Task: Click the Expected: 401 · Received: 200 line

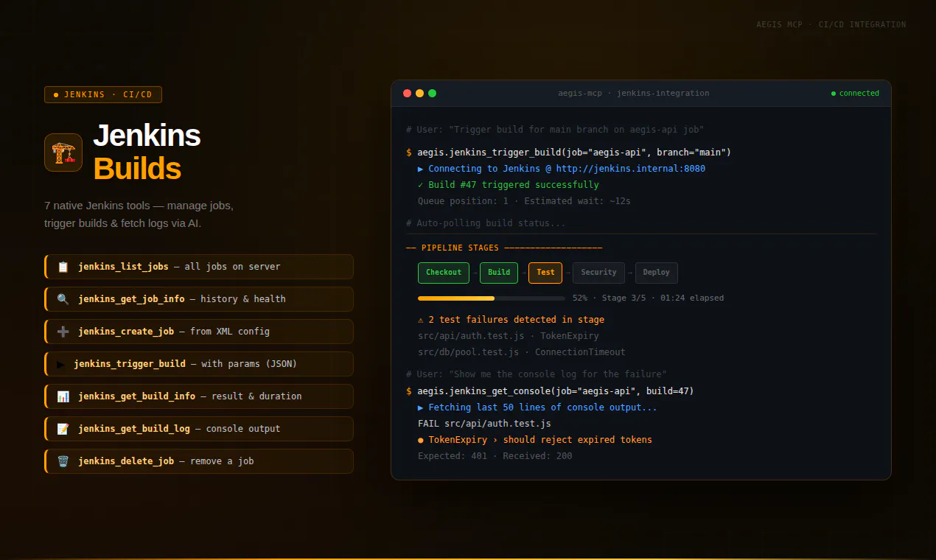Action: pos(495,456)
